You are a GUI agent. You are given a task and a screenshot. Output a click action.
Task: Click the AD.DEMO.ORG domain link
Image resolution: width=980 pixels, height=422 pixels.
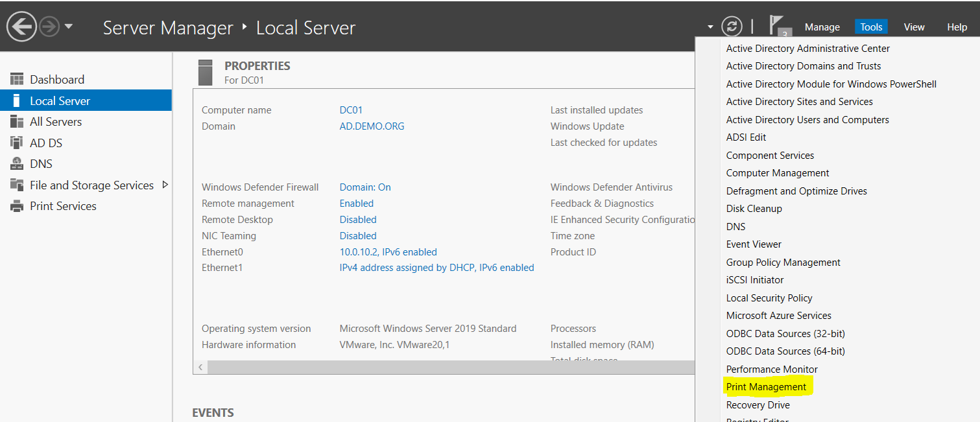(x=372, y=126)
